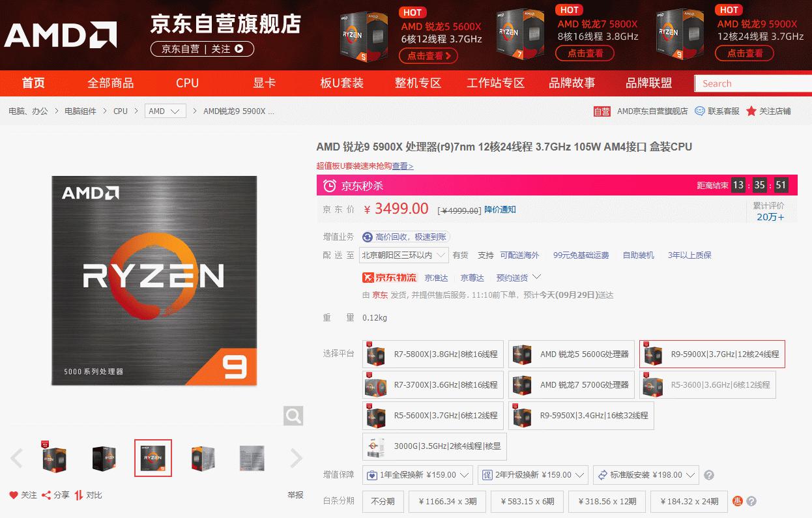Open 全部商品 nav tab
Screen dimensions: 812x518
(x=111, y=83)
